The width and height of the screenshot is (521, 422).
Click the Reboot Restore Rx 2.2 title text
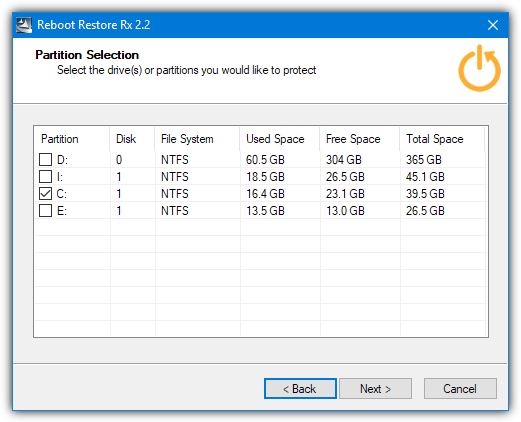pyautogui.click(x=94, y=25)
